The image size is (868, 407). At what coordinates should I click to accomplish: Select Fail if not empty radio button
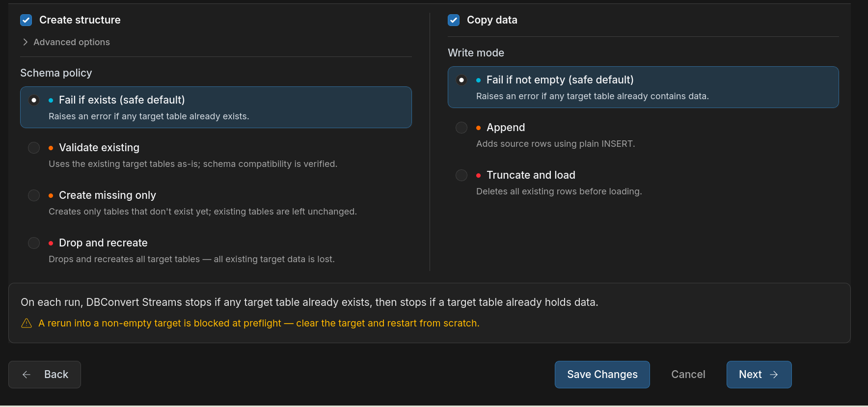[461, 80]
